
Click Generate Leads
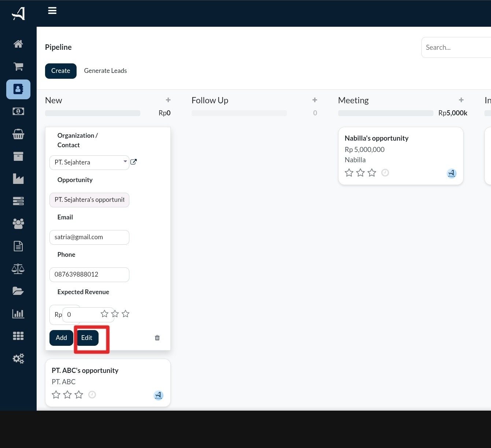click(x=106, y=71)
